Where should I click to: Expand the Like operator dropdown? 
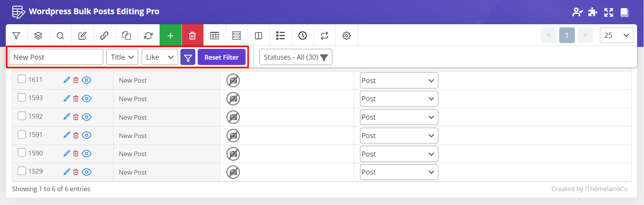tap(160, 57)
